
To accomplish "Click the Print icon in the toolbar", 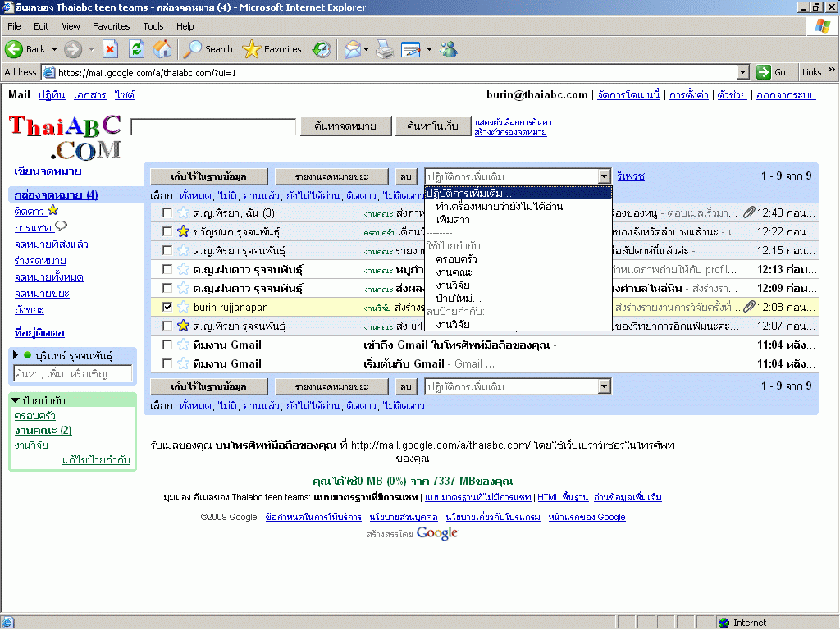I will [385, 49].
